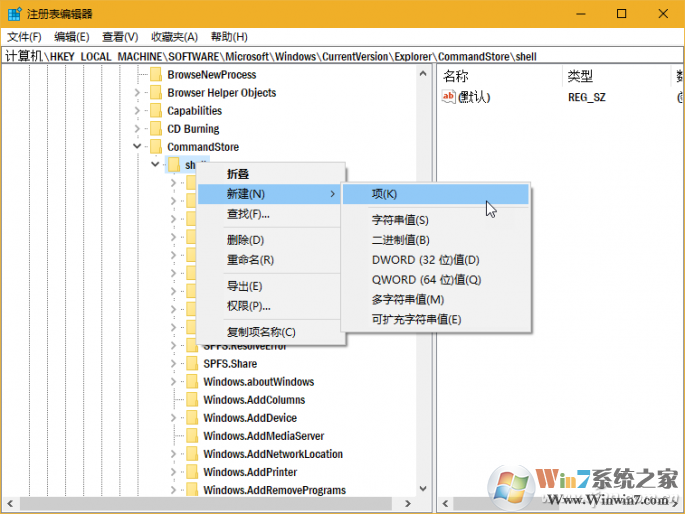This screenshot has height=514, width=685.
Task: Expand the Capabilities tree node
Action: pyautogui.click(x=137, y=111)
